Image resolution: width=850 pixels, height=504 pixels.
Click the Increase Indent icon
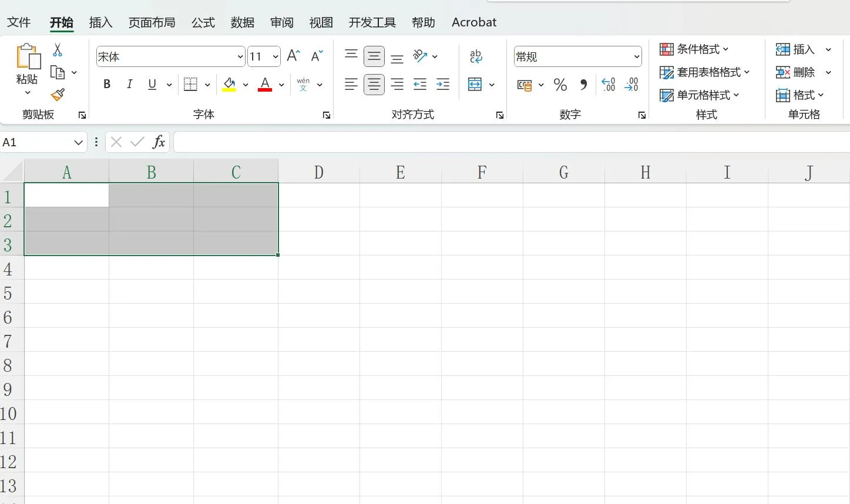pos(443,85)
